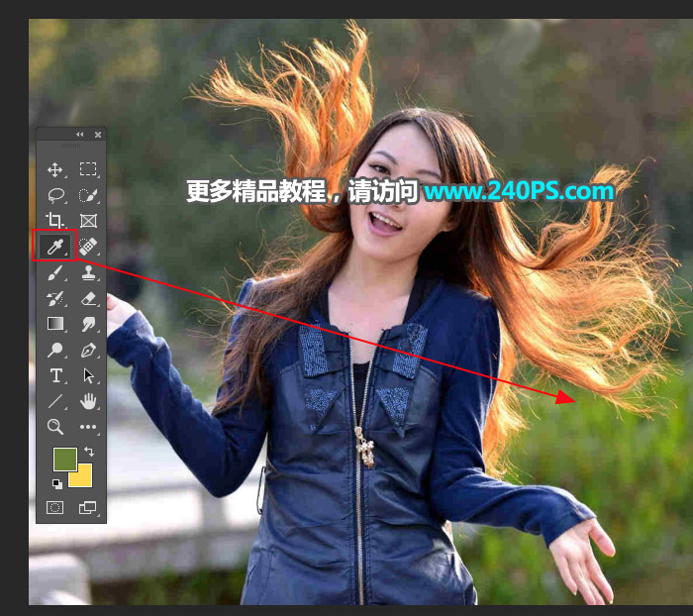Choose the Brush tool
The image size is (693, 616).
click(x=54, y=273)
